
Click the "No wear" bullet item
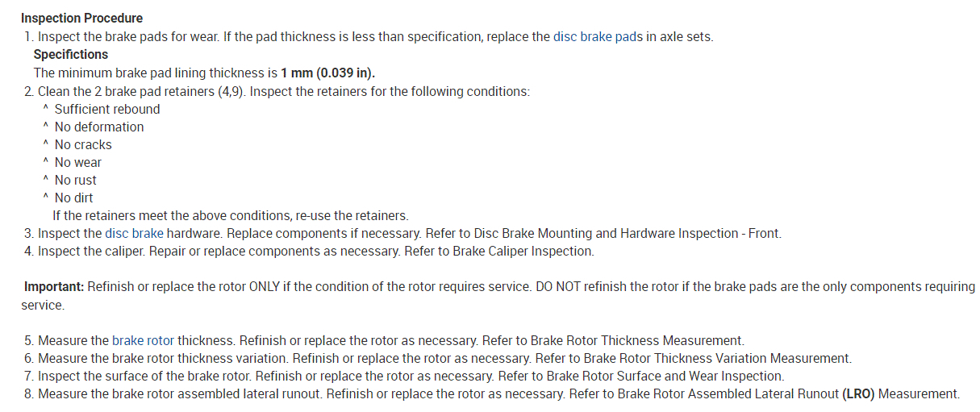[x=78, y=162]
